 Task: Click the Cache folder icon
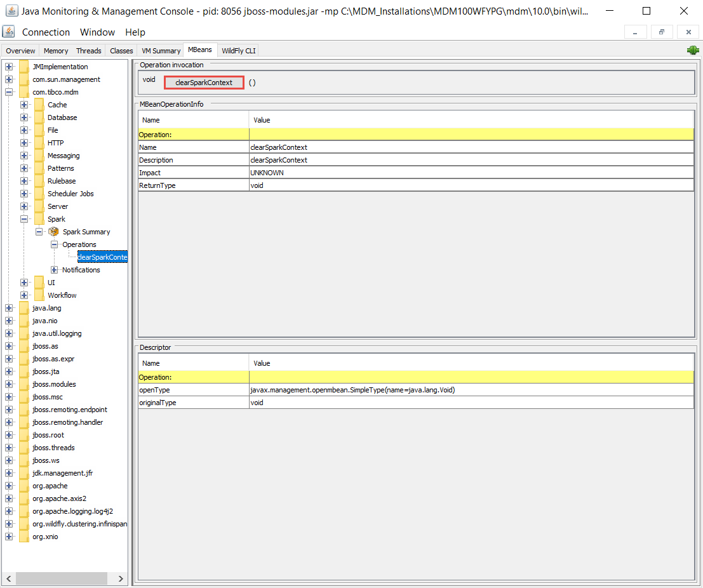pos(39,105)
